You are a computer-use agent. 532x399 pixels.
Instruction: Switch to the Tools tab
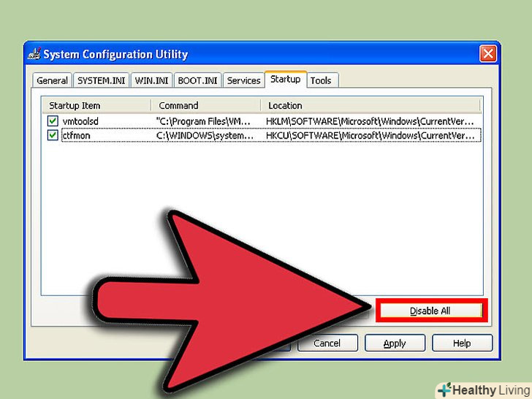[x=321, y=80]
